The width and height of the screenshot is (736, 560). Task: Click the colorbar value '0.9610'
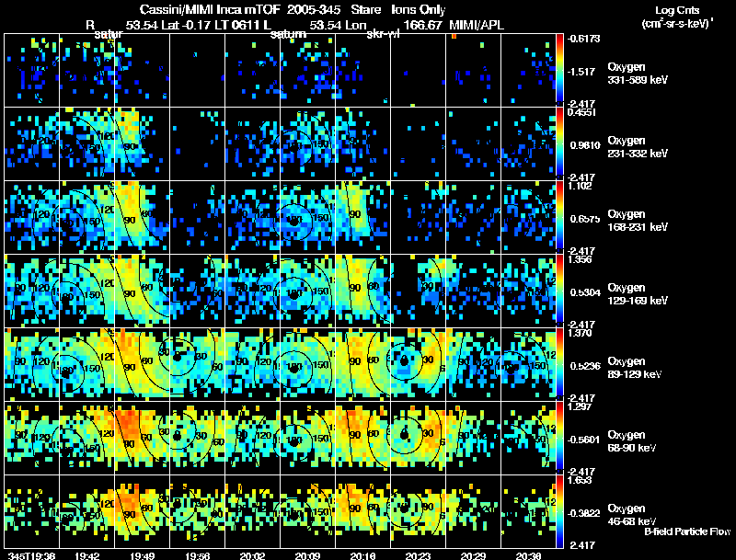[585, 145]
